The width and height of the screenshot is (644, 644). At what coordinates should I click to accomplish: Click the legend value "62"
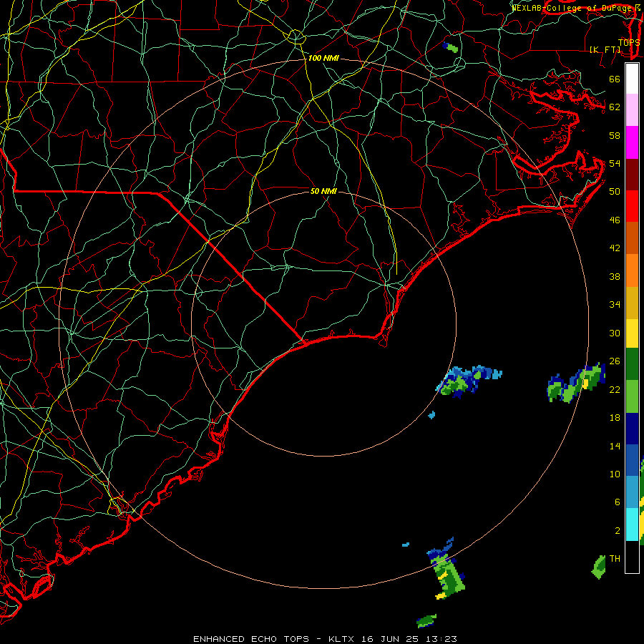click(x=615, y=107)
